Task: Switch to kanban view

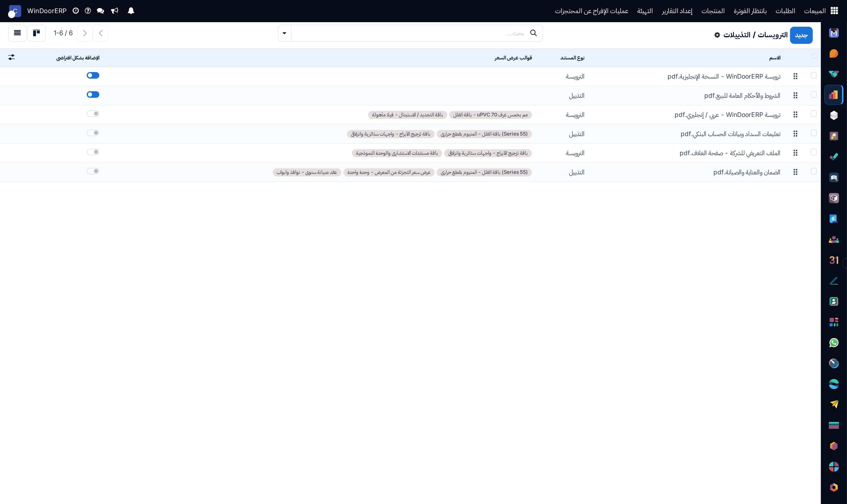Action: tap(36, 33)
